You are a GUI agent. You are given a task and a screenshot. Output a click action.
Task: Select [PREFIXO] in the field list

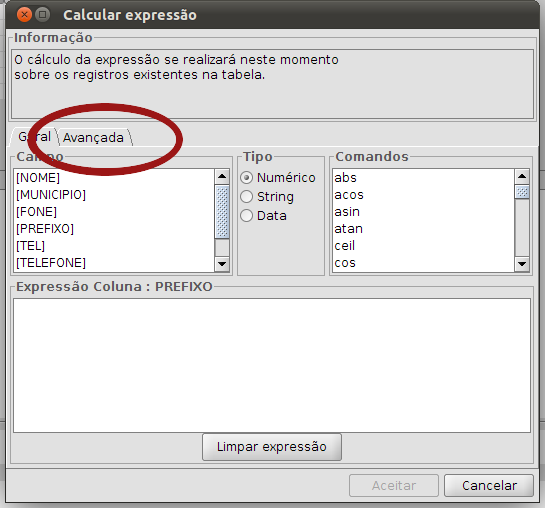(114, 229)
